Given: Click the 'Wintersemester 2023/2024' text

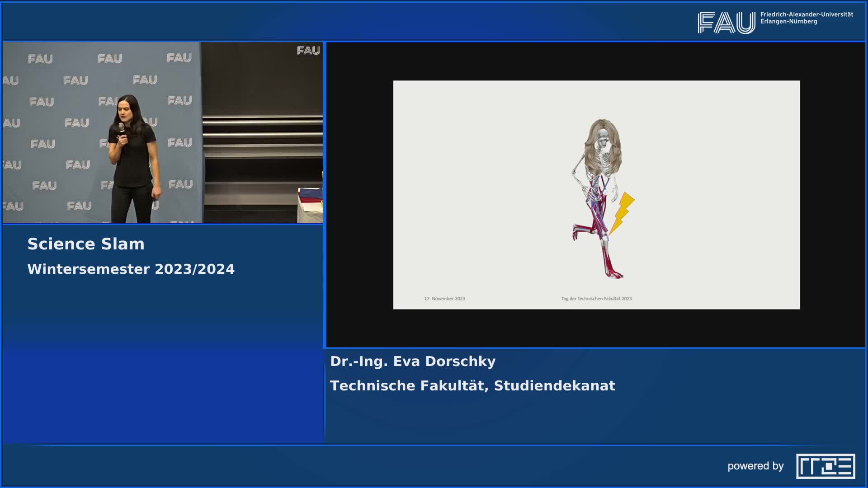Looking at the screenshot, I should pyautogui.click(x=131, y=269).
